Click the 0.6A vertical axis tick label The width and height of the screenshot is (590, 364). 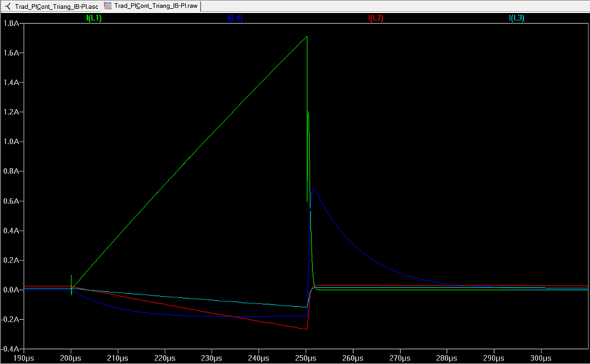(12, 201)
